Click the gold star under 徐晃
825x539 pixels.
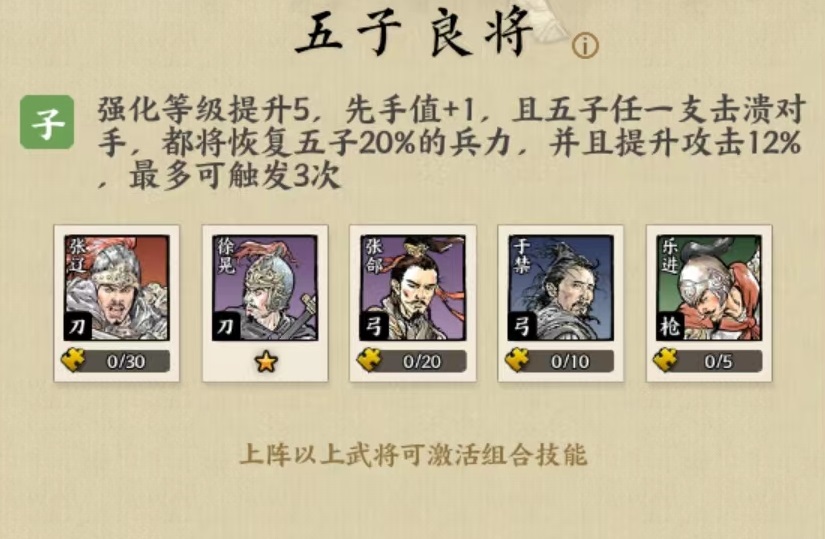tap(266, 362)
